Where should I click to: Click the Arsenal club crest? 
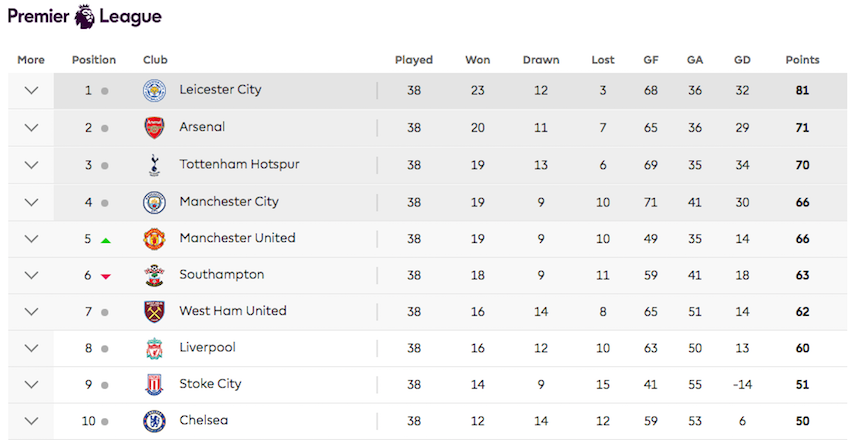[154, 127]
